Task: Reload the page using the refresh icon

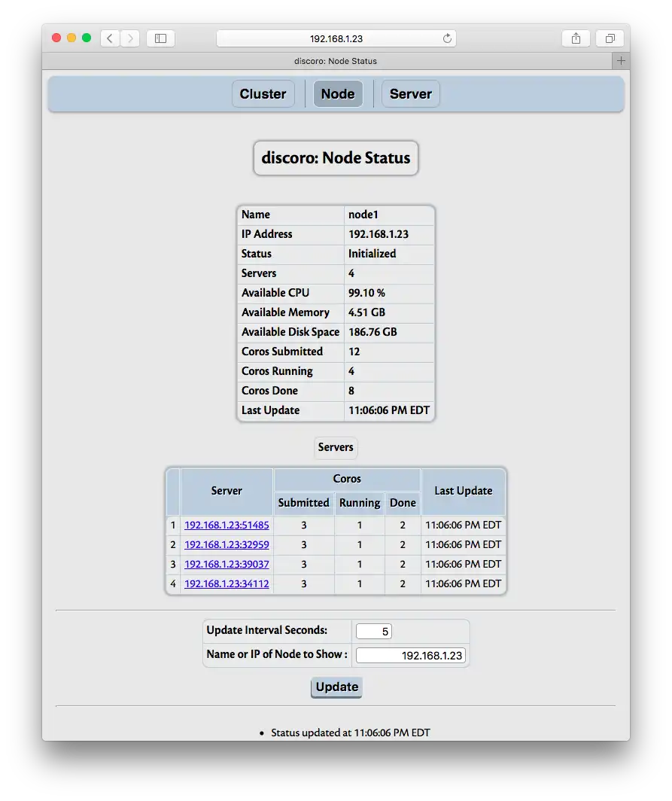Action: click(447, 38)
